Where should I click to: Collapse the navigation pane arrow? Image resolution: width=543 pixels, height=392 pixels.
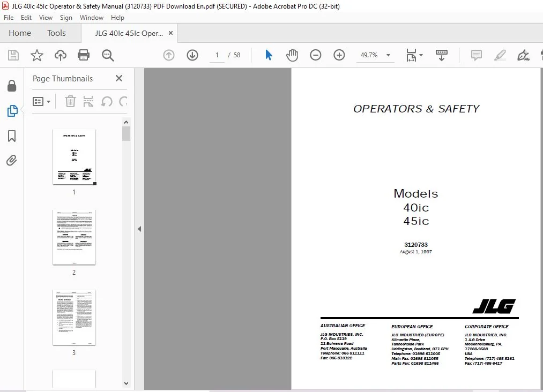pyautogui.click(x=139, y=229)
